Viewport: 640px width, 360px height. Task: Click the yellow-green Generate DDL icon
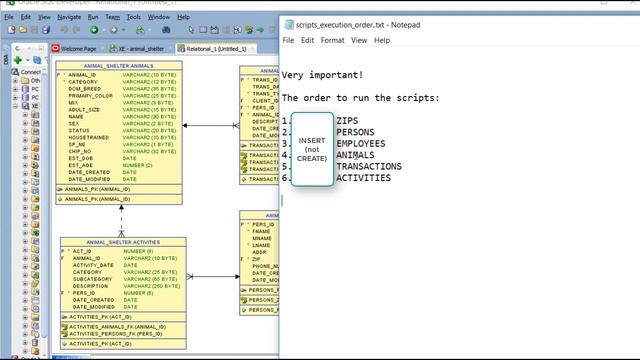pyautogui.click(x=249, y=30)
